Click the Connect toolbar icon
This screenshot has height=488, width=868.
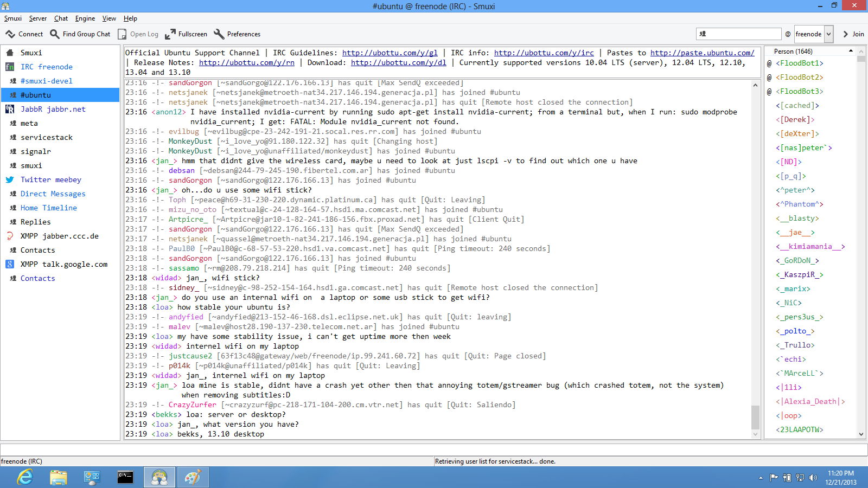click(10, 34)
